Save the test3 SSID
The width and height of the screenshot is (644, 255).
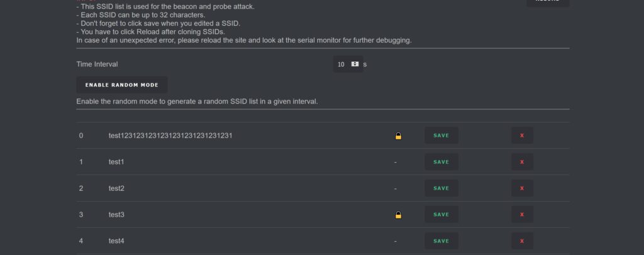pos(441,214)
